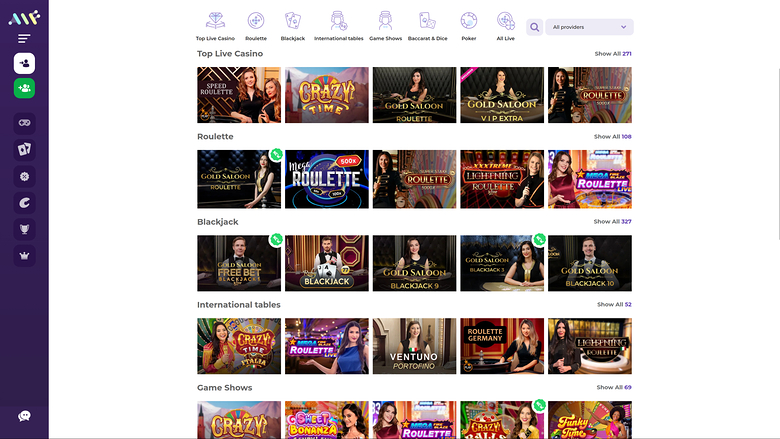Expand the sidebar hamburger menu
Image resolution: width=780 pixels, height=439 pixels.
(24, 38)
